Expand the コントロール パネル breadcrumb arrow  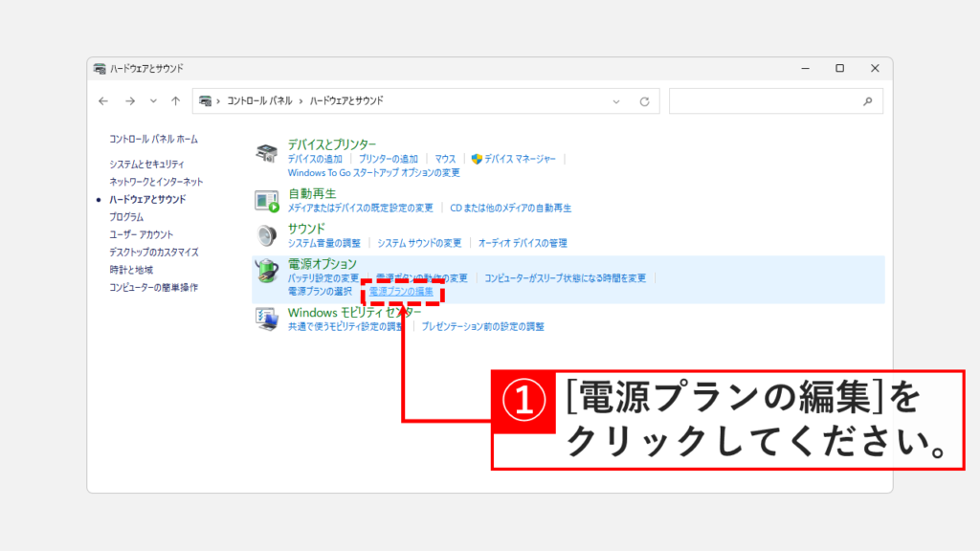299,100
